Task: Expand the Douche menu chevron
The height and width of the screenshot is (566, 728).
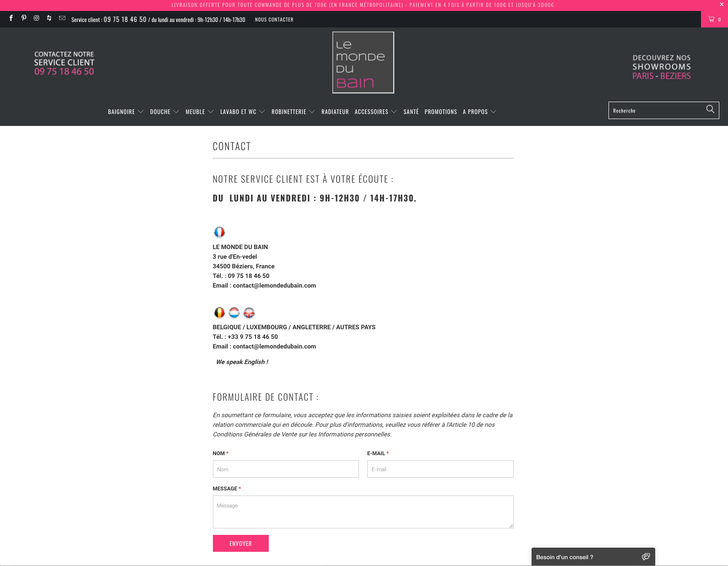Action: 176,112
